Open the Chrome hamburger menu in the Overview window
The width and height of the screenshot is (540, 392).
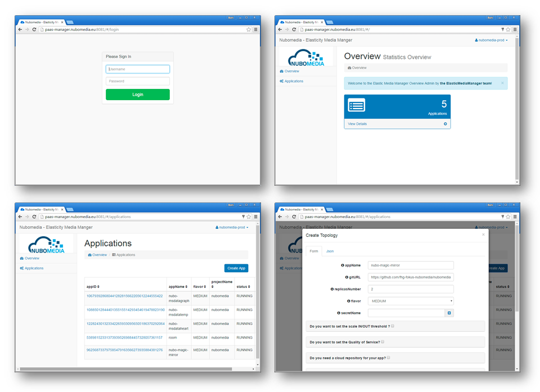coord(515,30)
